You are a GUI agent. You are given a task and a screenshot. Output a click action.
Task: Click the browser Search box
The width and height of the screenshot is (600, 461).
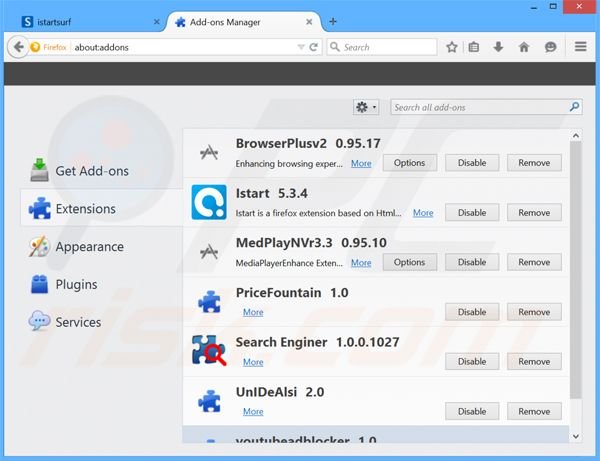382,47
